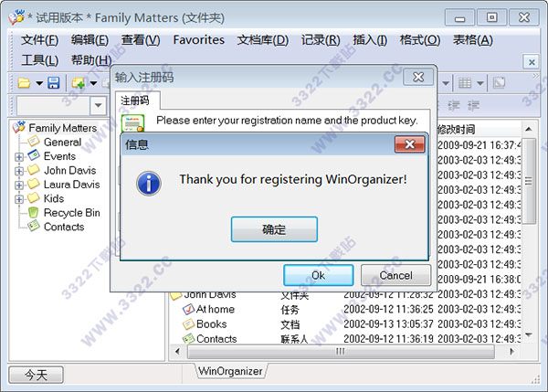Screen dimensions: 548x392
Task: Open the dropdown beside new folder icon
Action: tap(93, 83)
